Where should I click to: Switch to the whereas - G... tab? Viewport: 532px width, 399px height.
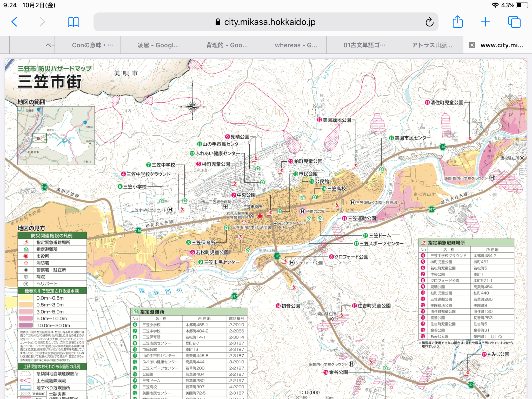[296, 45]
